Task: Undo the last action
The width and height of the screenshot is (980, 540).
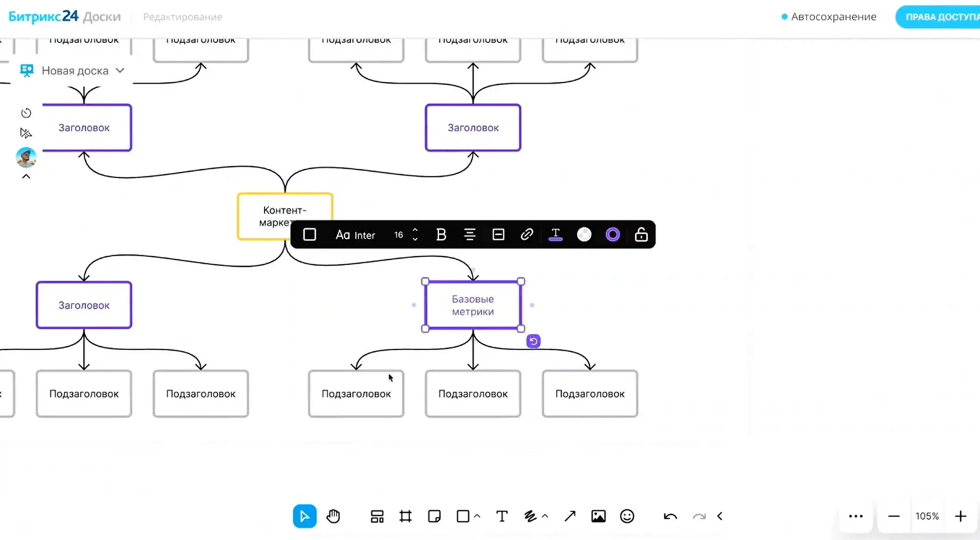Action: pos(670,516)
